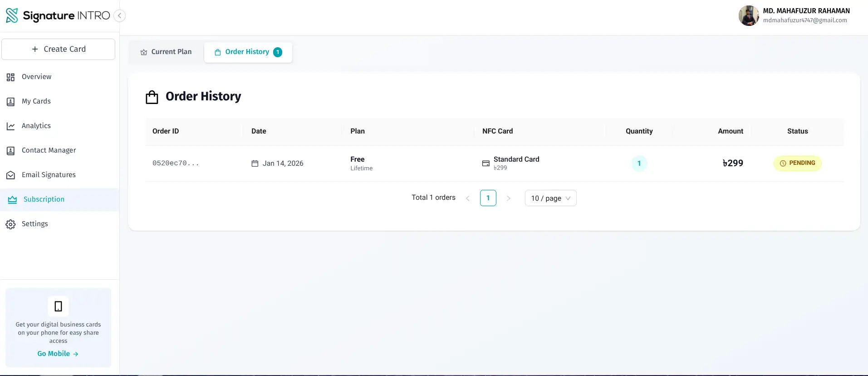
Task: Open Settings via the gear icon
Action: 10,224
